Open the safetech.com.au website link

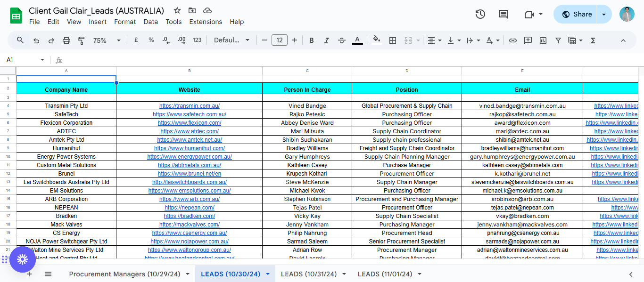tap(189, 114)
